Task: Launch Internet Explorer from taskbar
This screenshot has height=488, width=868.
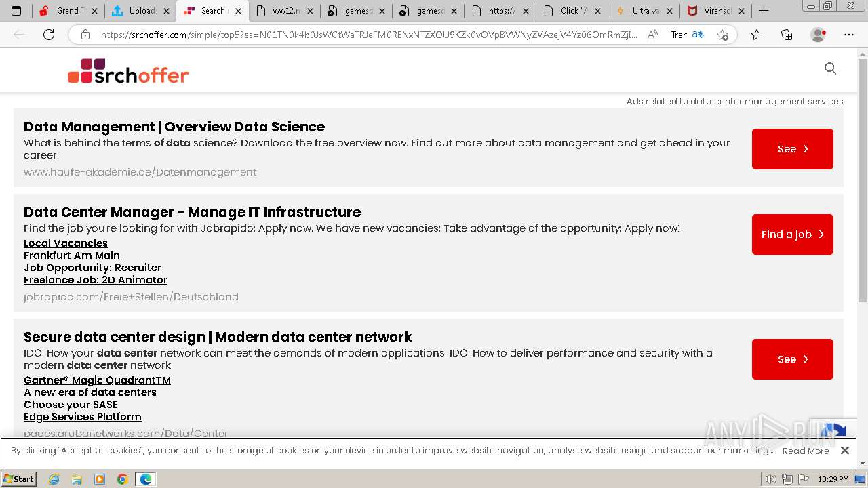Action: [x=54, y=479]
